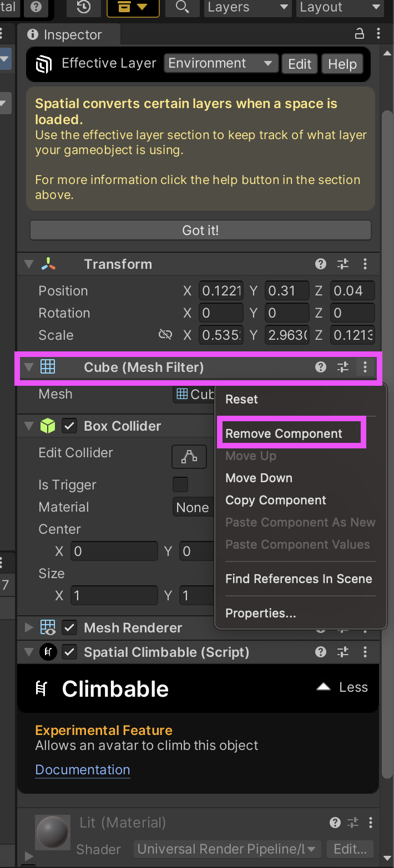This screenshot has height=868, width=394.
Task: Disable the Box Collider checkbox
Action: (69, 426)
